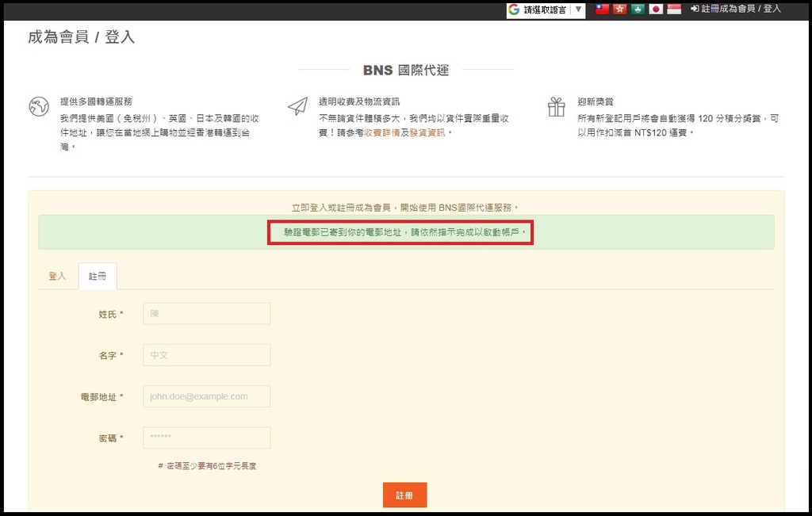Click the gift box icon beside 迎新獎賞
This screenshot has width=812, height=516.
556,107
